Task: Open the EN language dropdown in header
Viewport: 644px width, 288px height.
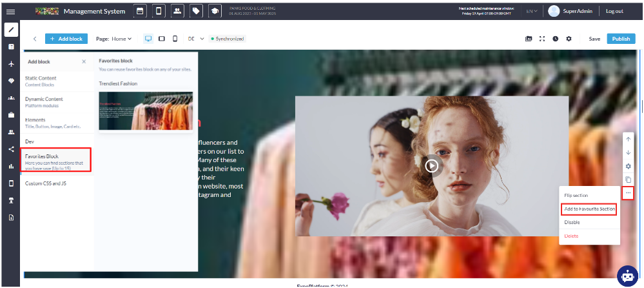Action: tap(532, 11)
